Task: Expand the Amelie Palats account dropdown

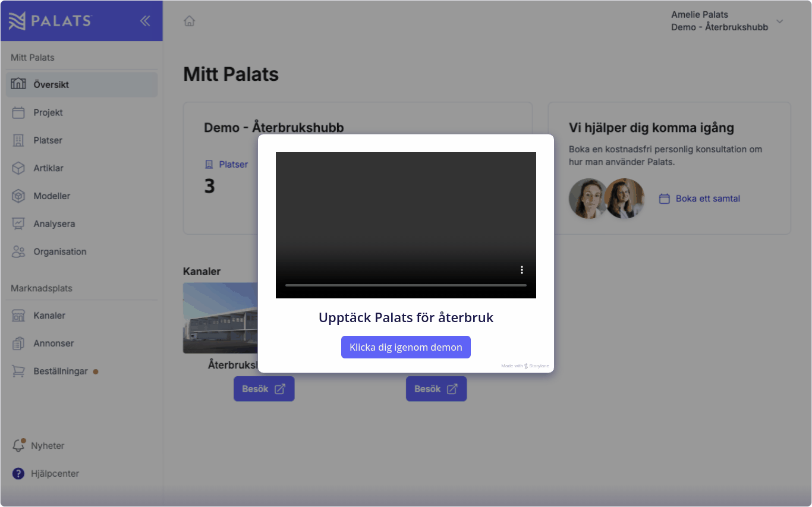Action: coord(780,21)
